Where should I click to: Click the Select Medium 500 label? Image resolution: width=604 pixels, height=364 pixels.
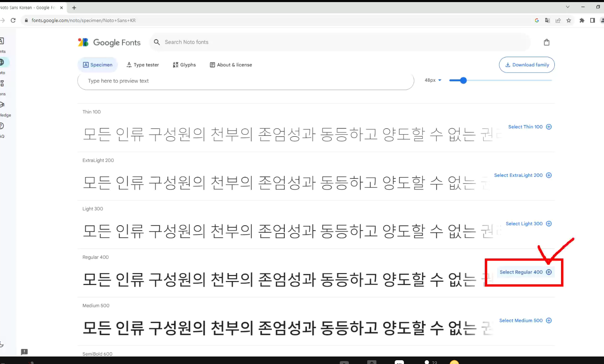pos(521,320)
